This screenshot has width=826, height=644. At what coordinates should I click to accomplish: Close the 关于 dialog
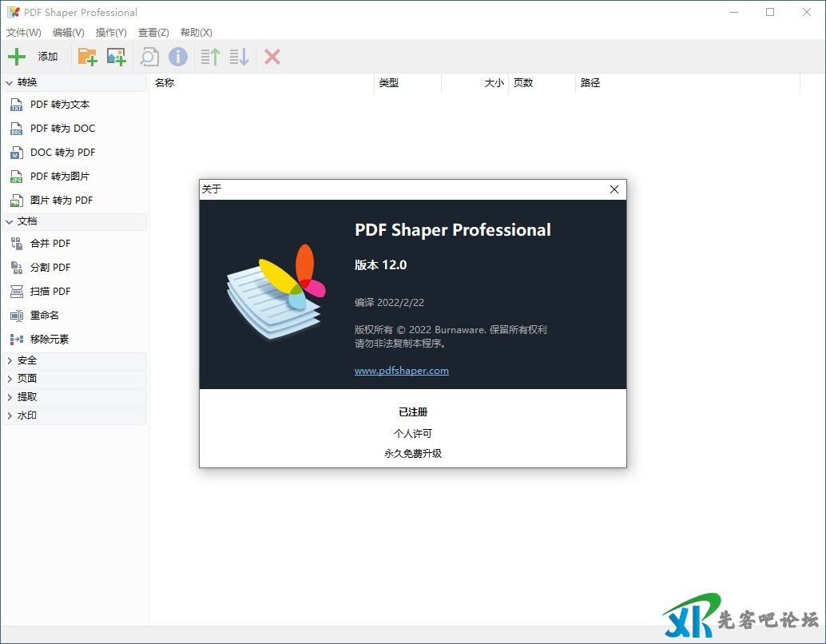614,189
